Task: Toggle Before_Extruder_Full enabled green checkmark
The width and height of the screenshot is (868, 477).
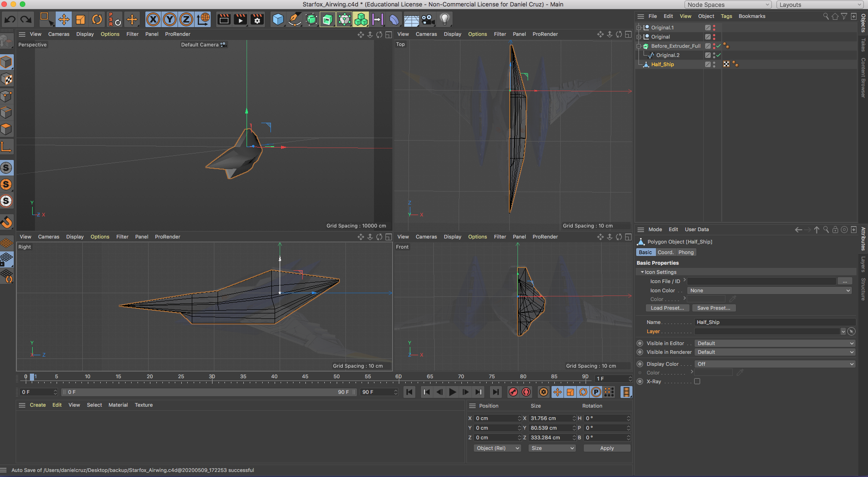Action: click(x=719, y=46)
